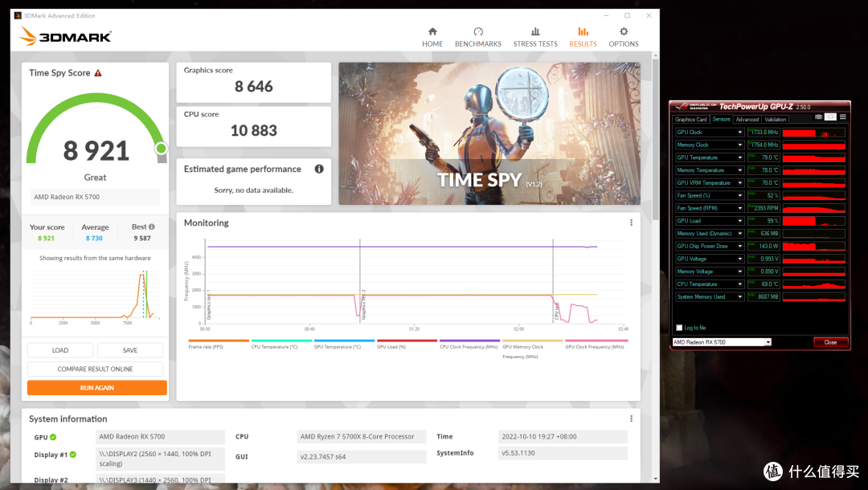Open the HOME section in 3DMark
868x490 pixels.
[x=432, y=36]
